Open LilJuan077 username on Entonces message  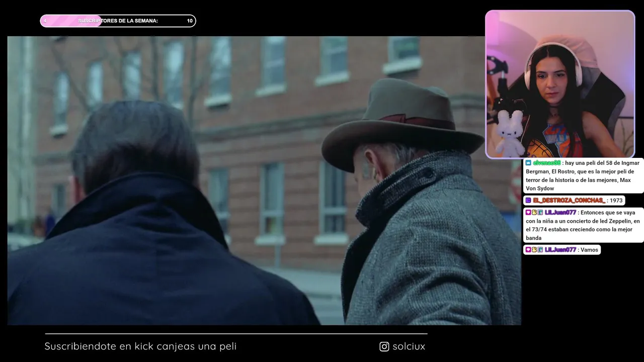[560, 213]
